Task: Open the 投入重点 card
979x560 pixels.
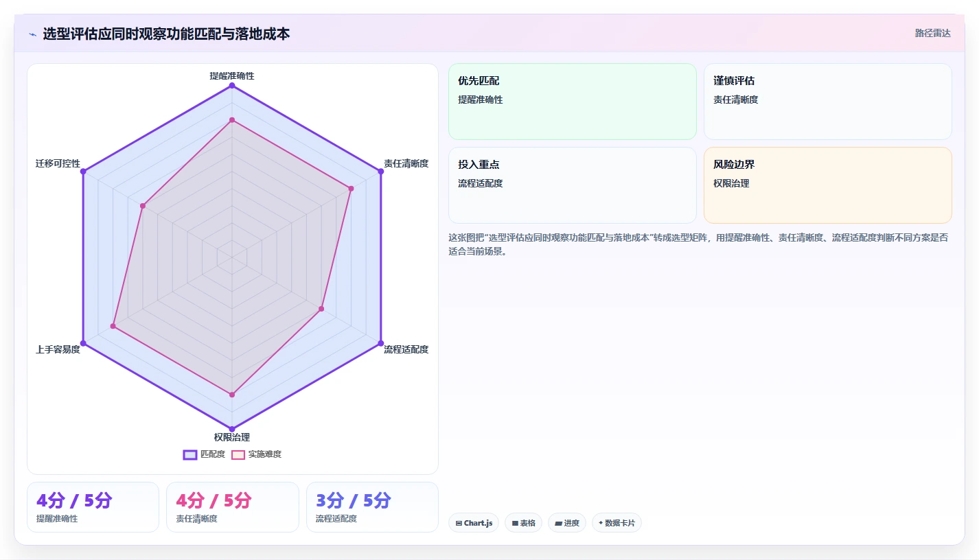Action: coord(573,185)
